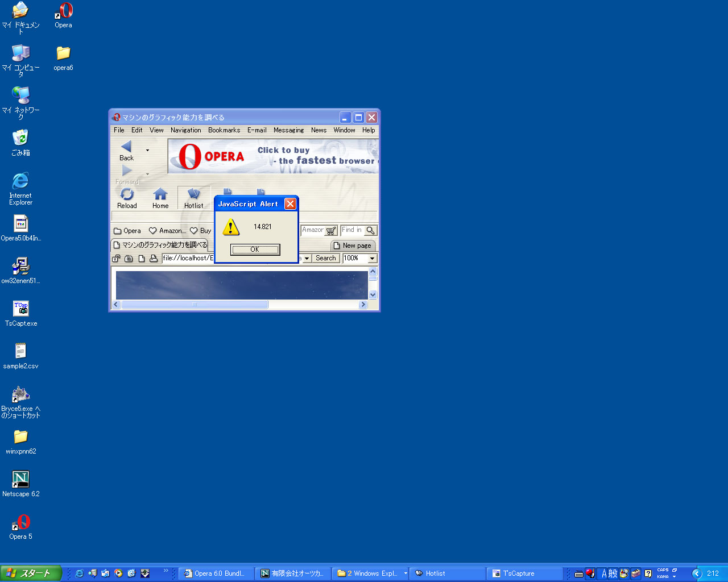Open the File menu

tap(119, 130)
